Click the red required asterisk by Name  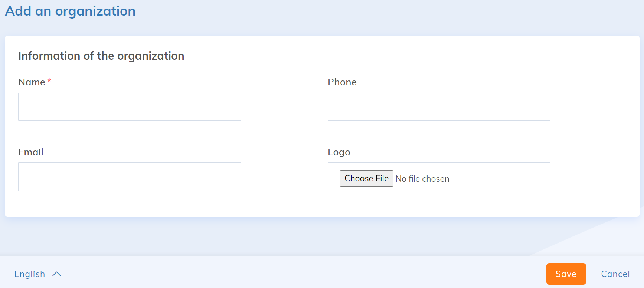[x=49, y=81]
